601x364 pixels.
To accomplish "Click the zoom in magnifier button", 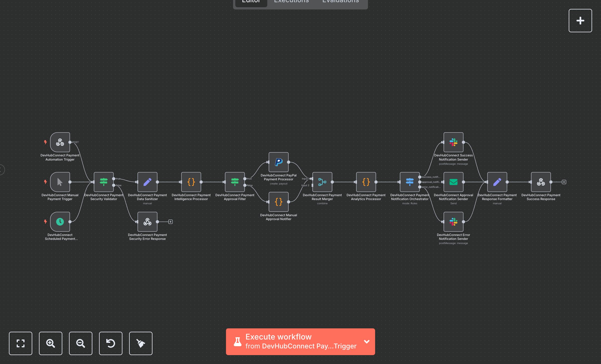I will click(x=51, y=343).
